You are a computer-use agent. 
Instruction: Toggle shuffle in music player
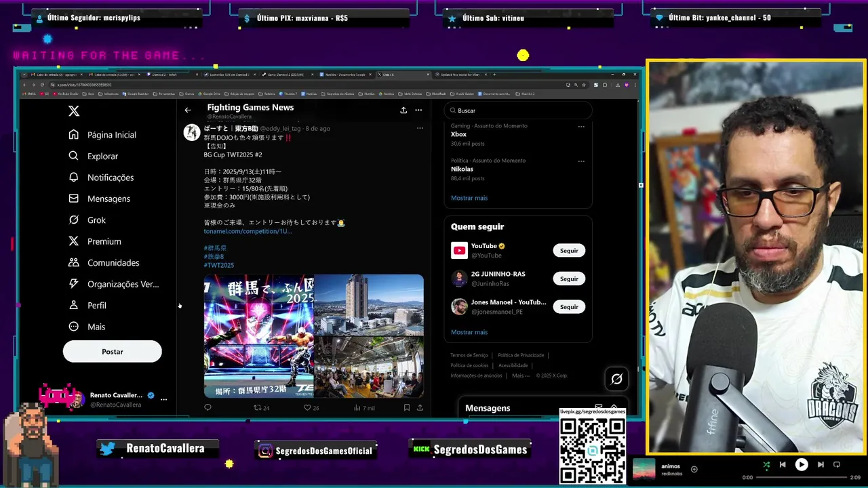point(766,465)
